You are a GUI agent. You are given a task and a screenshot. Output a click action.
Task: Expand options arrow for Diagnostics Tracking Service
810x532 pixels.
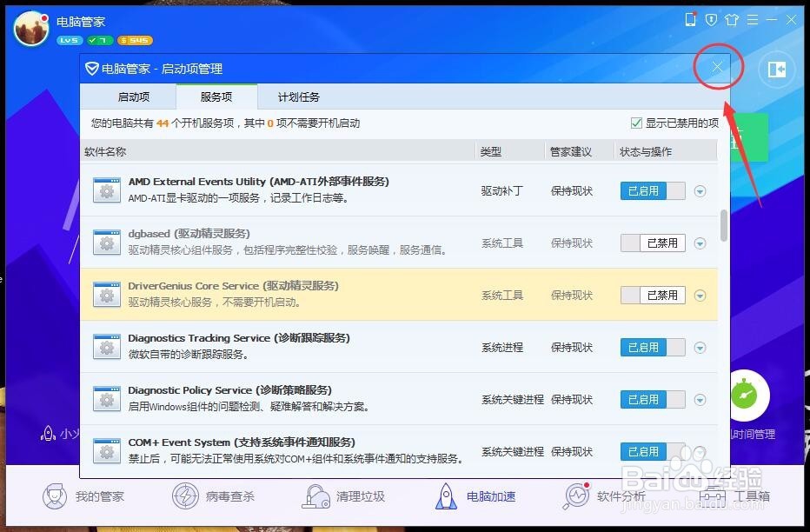(x=700, y=347)
